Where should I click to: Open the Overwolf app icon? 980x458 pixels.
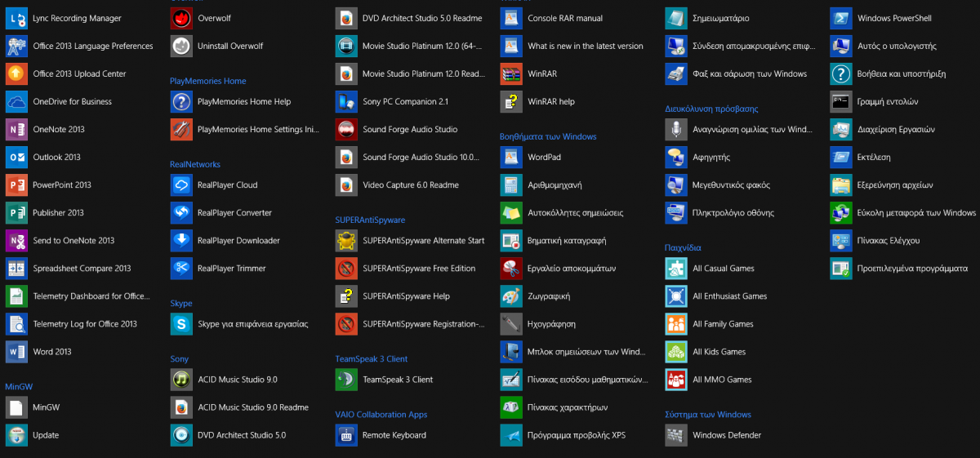(181, 18)
